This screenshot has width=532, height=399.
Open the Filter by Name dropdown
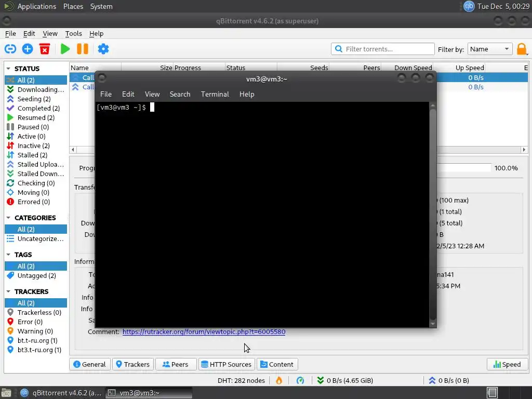point(489,49)
